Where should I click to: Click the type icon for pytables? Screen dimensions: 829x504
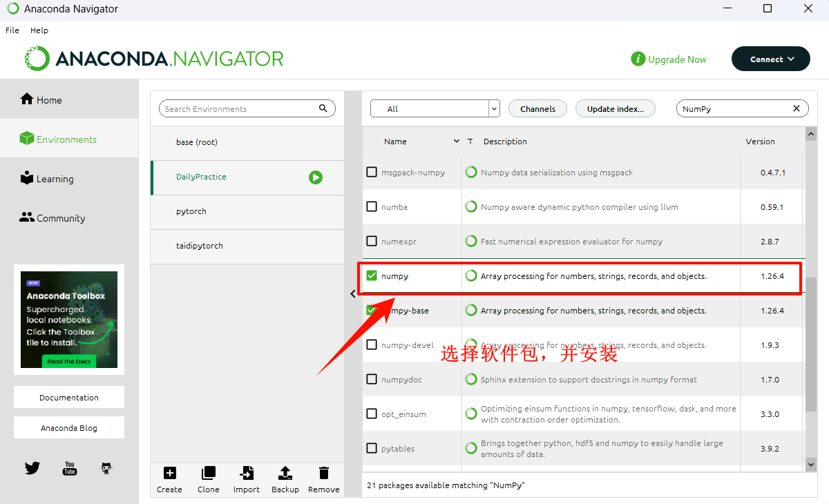coord(471,449)
